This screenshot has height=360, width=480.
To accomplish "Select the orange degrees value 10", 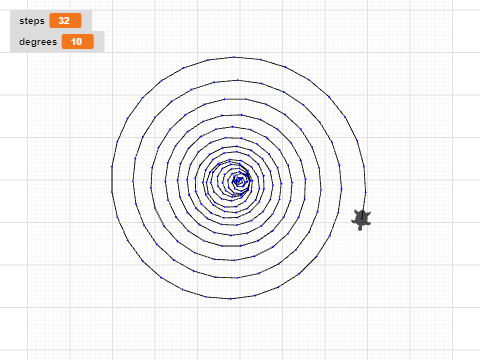I will (77, 42).
